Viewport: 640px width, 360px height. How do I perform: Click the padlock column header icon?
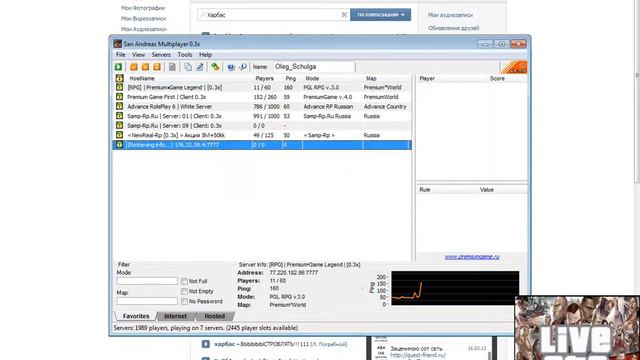tap(119, 78)
